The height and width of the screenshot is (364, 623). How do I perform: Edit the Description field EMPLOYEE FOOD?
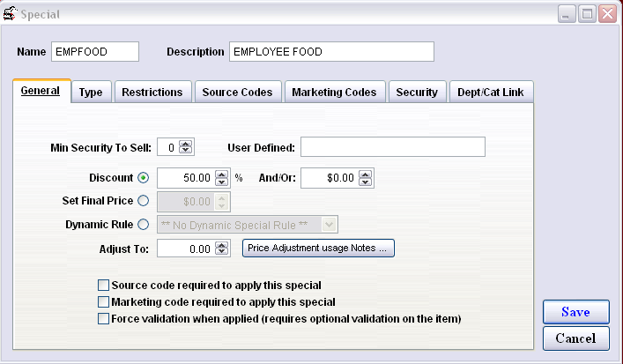click(x=331, y=52)
